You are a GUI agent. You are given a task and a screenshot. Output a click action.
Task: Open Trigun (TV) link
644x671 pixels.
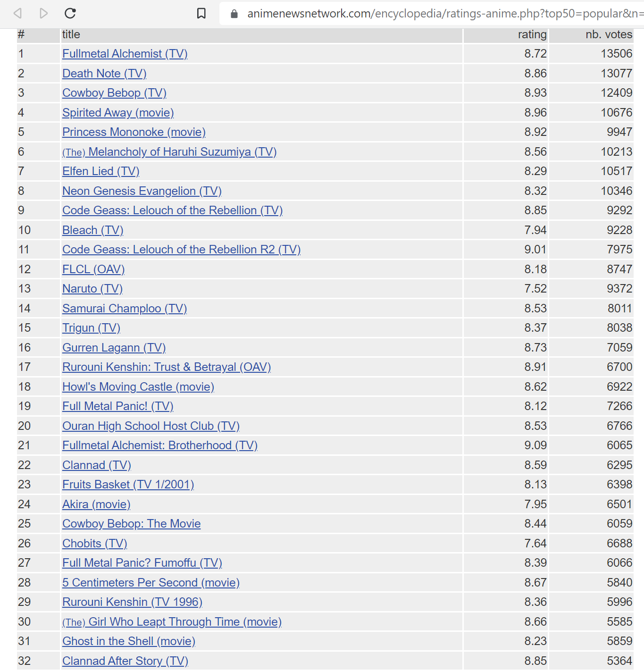[92, 328]
